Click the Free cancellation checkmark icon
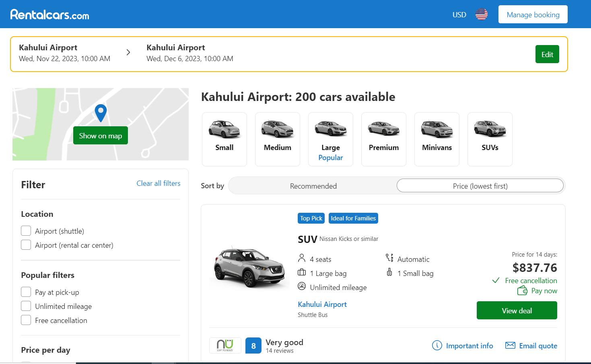The height and width of the screenshot is (364, 591). 496,280
